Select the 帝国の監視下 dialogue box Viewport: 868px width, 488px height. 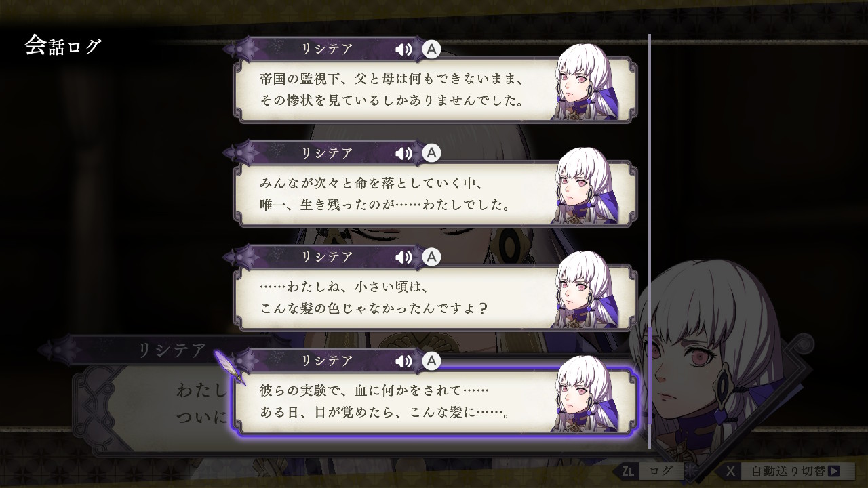(x=435, y=89)
